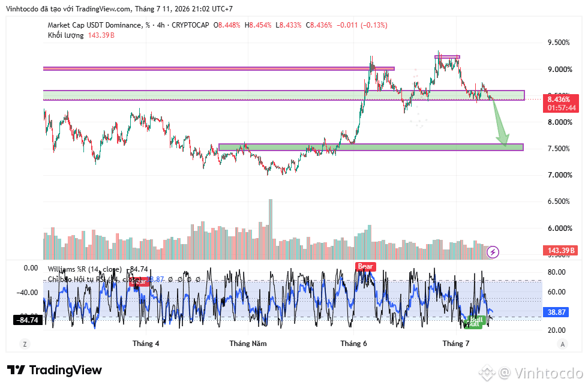Click the Tháng 6 date axis label
Screen dimensions: 588x388
click(353, 344)
